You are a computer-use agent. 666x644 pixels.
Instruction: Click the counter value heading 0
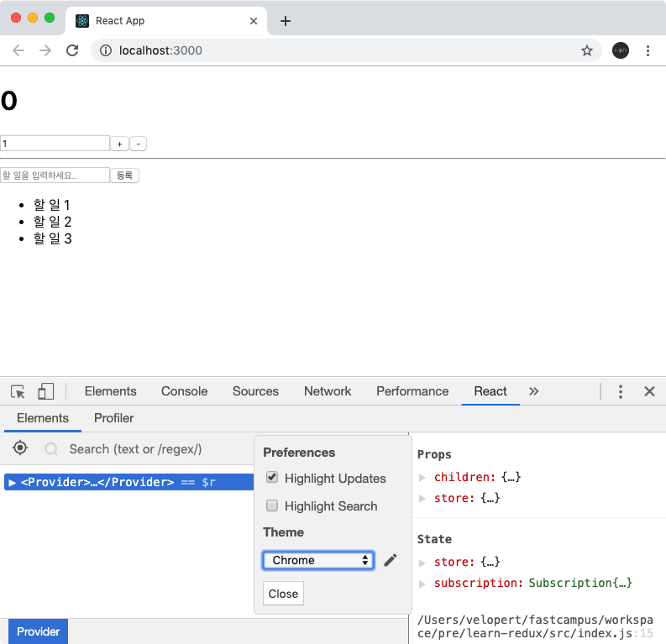click(x=9, y=101)
